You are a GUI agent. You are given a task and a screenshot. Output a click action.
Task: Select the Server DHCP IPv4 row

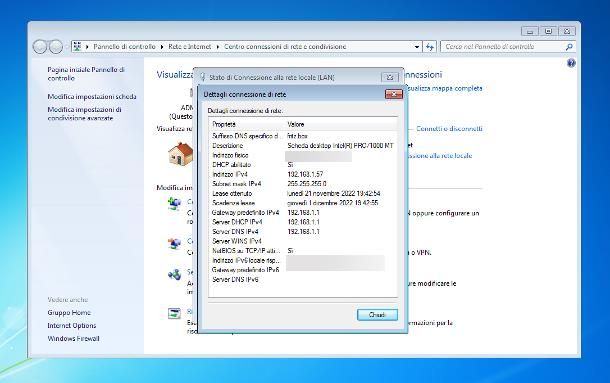(x=303, y=222)
